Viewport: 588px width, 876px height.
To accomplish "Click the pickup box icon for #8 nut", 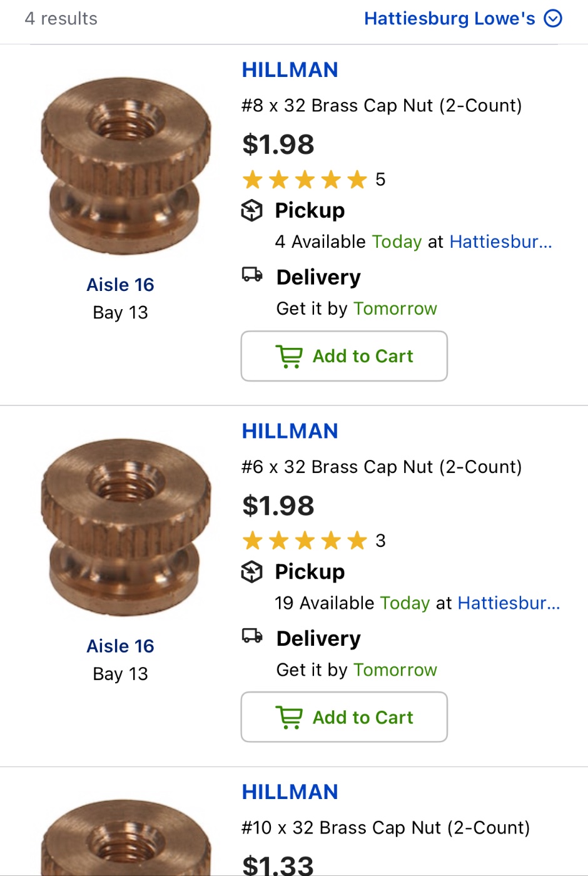I will coord(251,211).
